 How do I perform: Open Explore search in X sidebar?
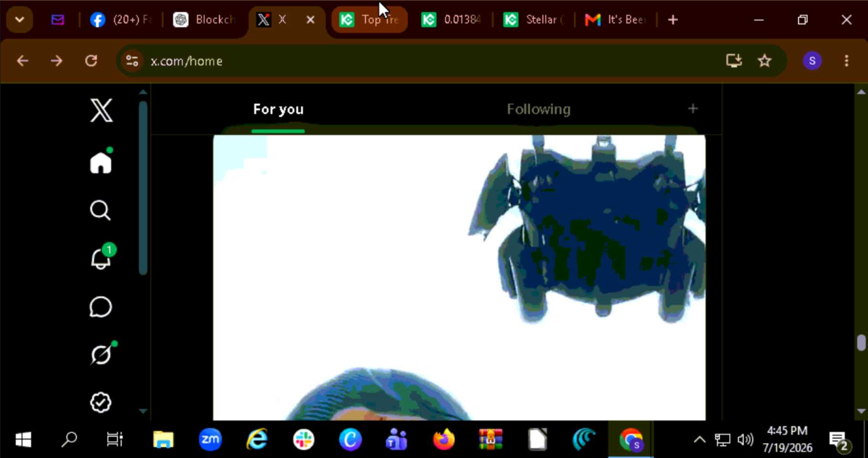tap(101, 210)
